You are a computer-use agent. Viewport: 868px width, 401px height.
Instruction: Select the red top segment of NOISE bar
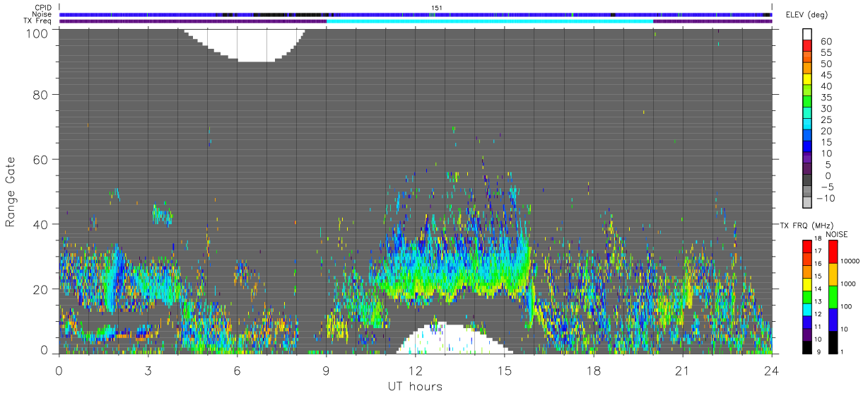point(833,252)
